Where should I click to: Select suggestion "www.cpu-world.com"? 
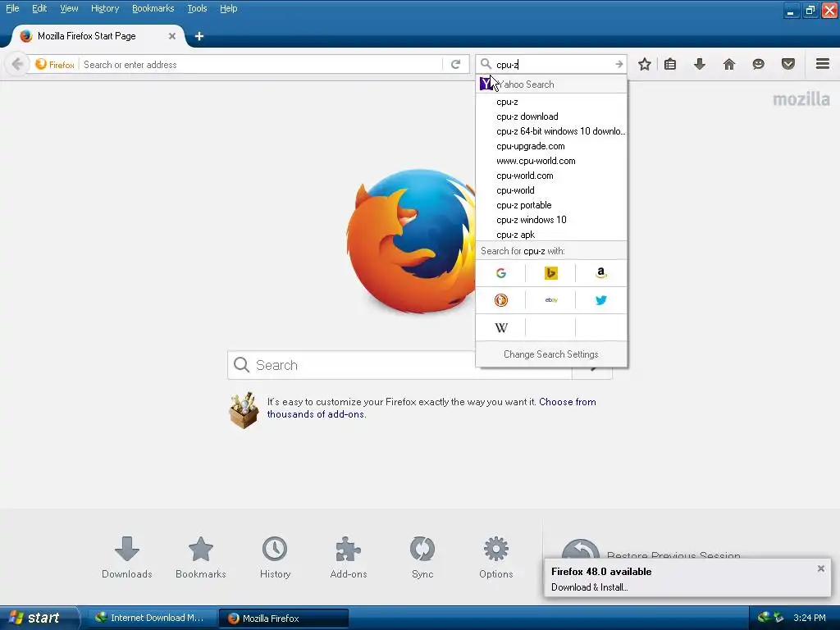tap(550, 161)
